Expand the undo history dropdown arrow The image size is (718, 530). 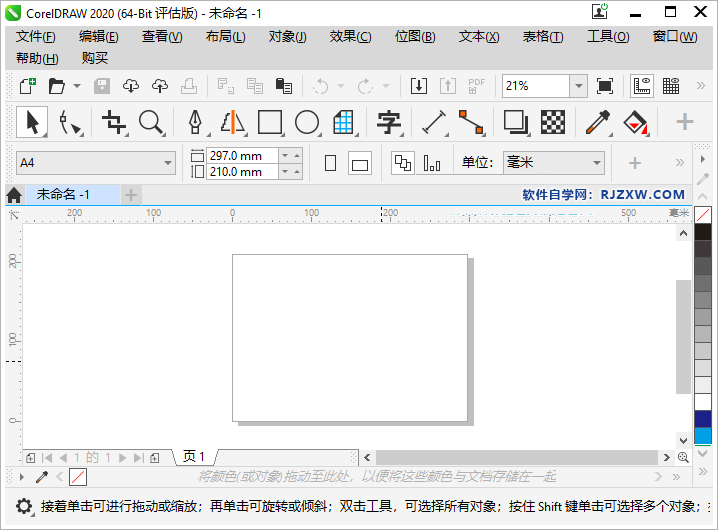coord(341,86)
